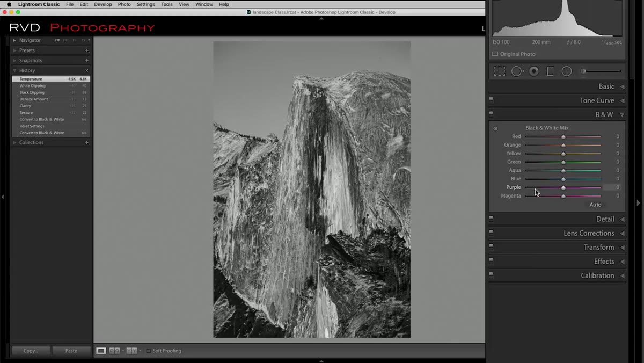Switch to before/after side-by-side view

114,351
